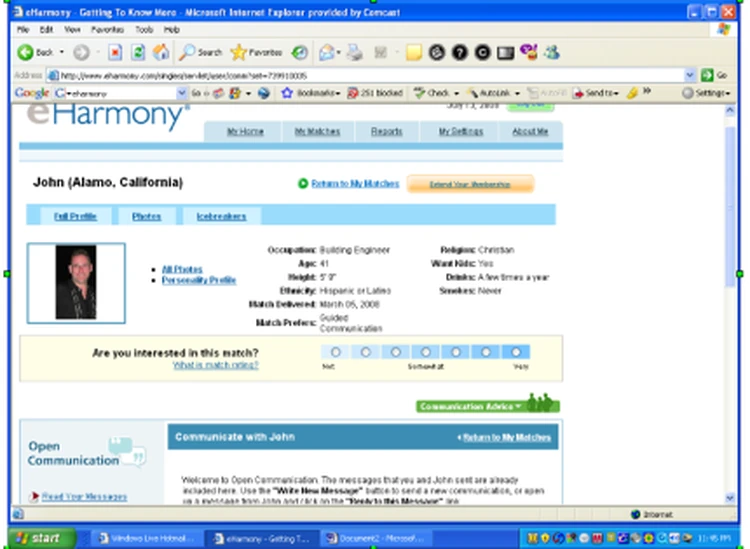Click the Google toolbar Send to button
750x549 pixels.
(596, 93)
